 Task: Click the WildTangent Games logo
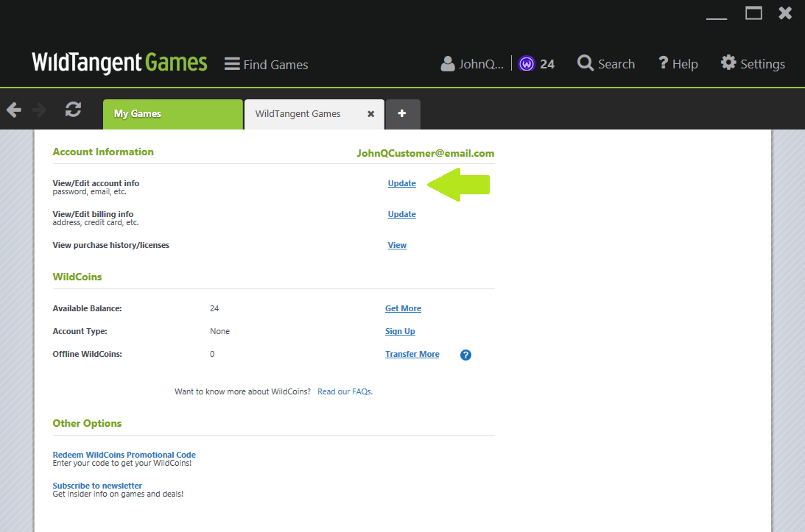click(x=119, y=63)
